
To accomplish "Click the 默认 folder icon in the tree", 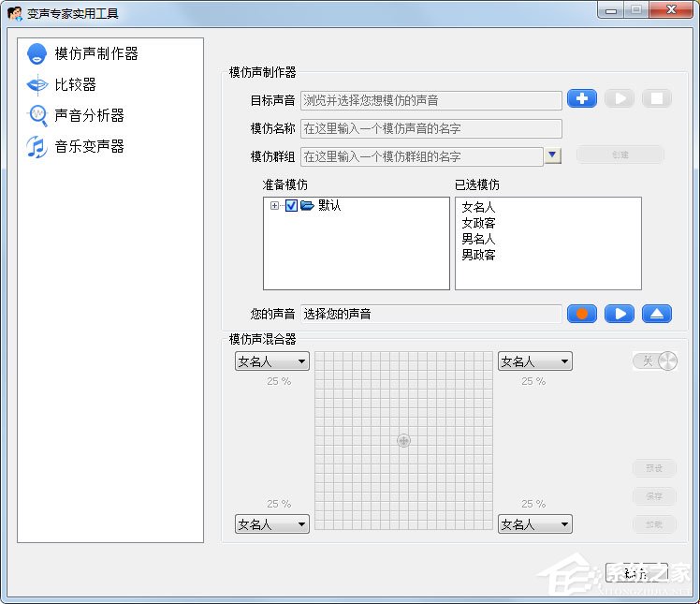I will coord(307,205).
